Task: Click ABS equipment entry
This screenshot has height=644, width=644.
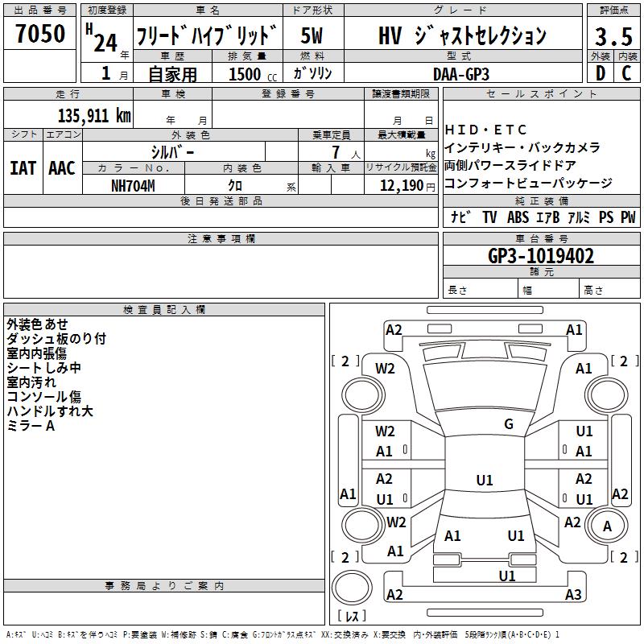Action: tap(518, 217)
